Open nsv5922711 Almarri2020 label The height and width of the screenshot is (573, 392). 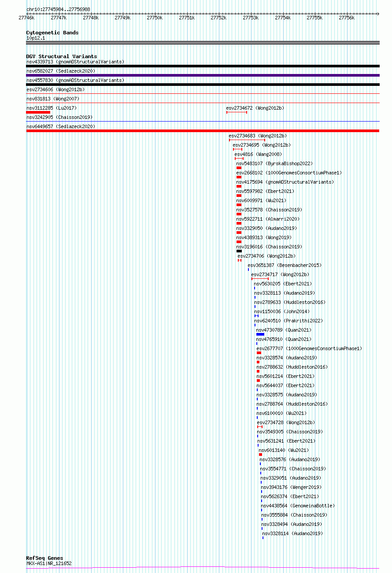click(268, 219)
